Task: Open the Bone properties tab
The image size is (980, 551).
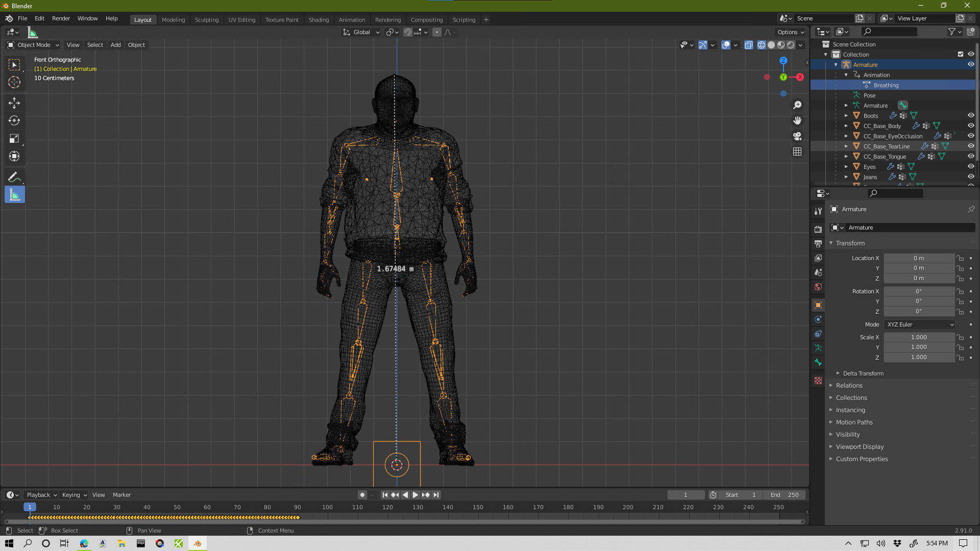Action: (818, 362)
